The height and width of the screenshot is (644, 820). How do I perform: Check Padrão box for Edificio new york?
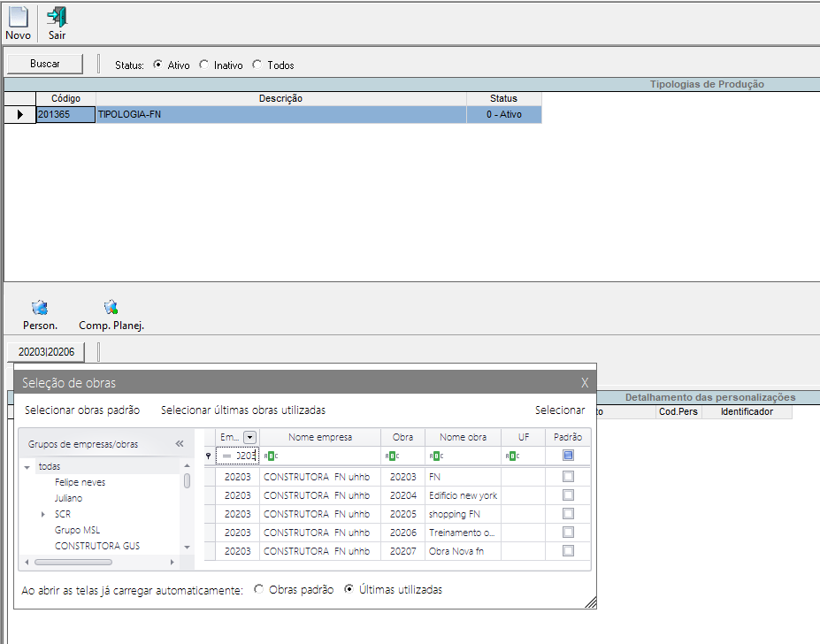(568, 495)
